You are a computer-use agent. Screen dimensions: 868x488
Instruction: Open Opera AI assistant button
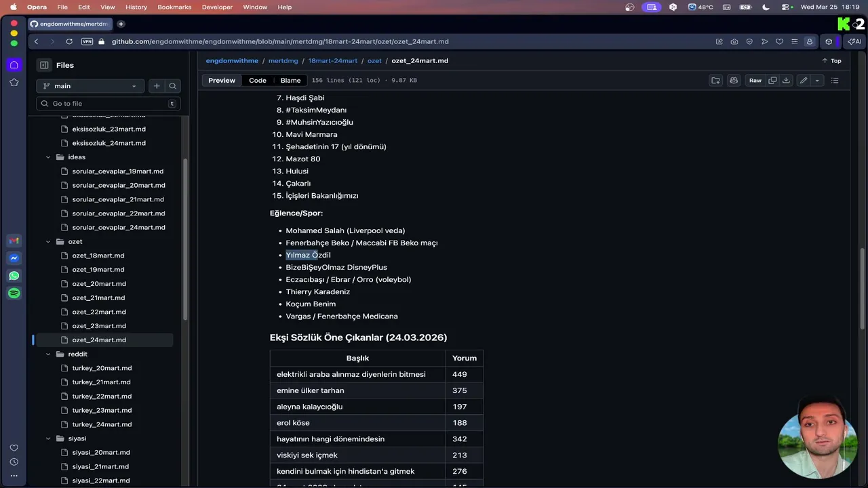tap(854, 41)
